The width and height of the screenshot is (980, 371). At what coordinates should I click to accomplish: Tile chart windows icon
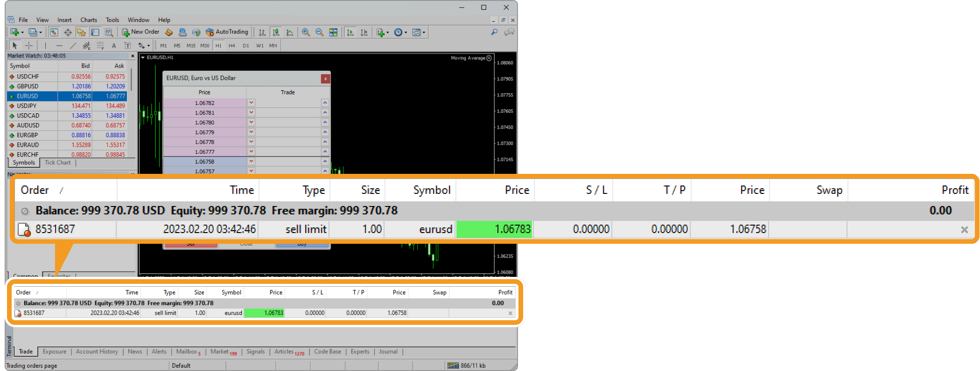click(333, 32)
